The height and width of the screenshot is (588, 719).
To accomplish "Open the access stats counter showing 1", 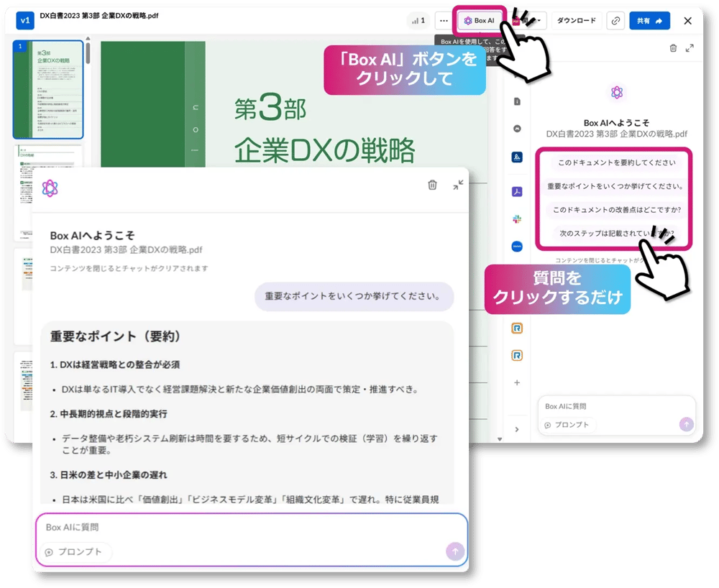I will point(418,21).
